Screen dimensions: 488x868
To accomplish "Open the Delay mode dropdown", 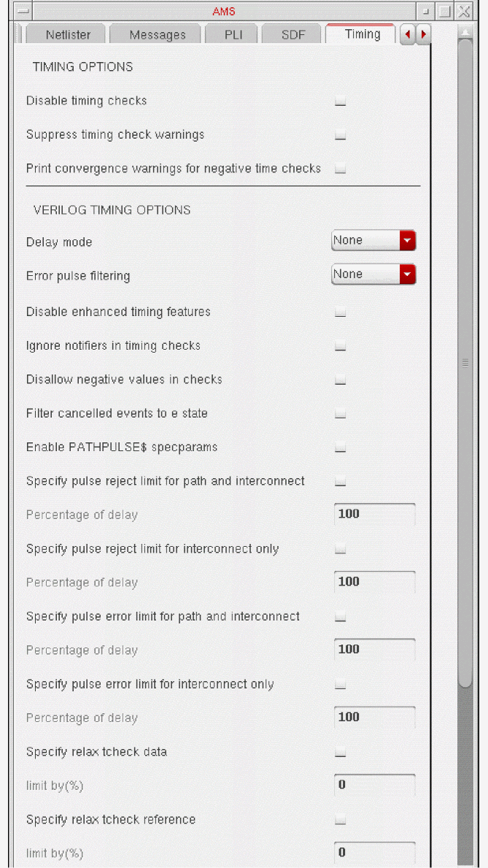I will click(373, 240).
